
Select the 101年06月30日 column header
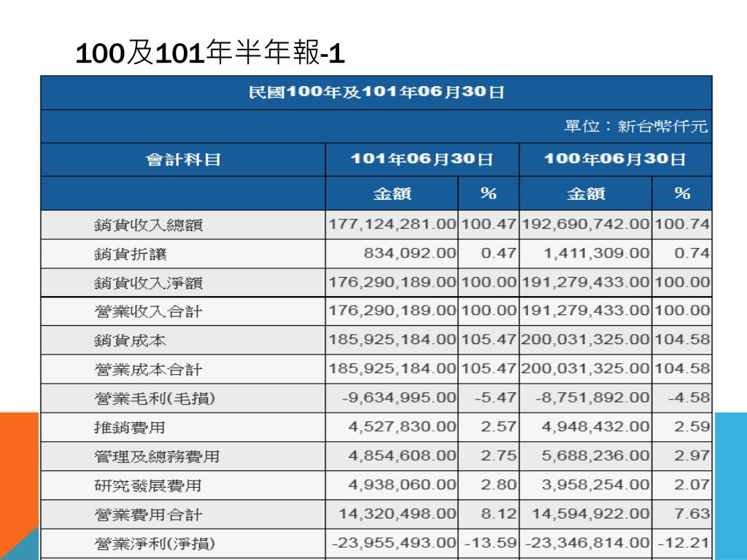tap(422, 159)
